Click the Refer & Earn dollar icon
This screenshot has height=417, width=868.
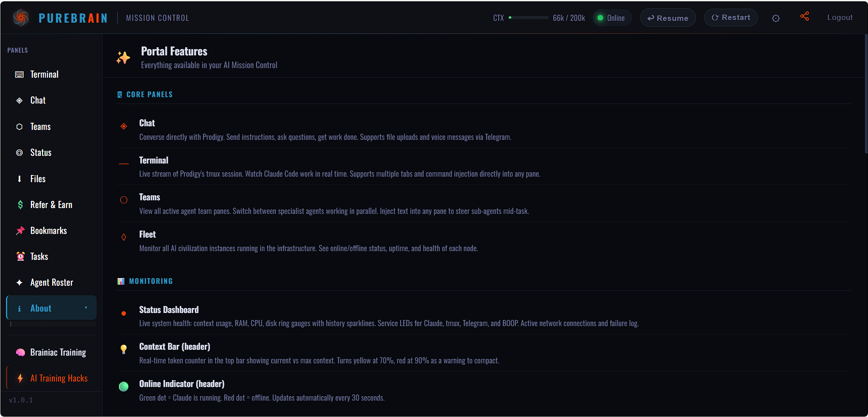[x=20, y=205]
